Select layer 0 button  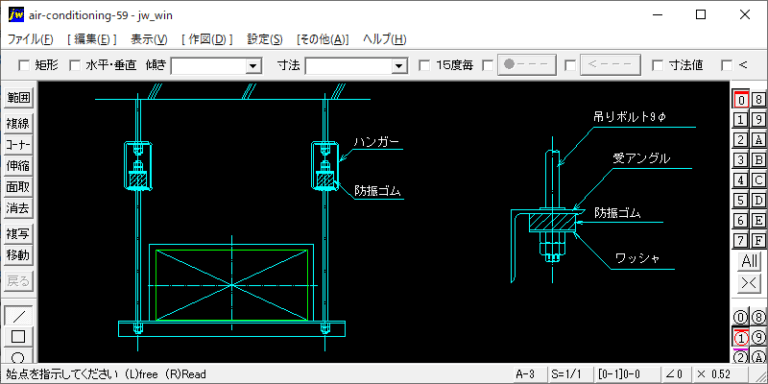[741, 99]
